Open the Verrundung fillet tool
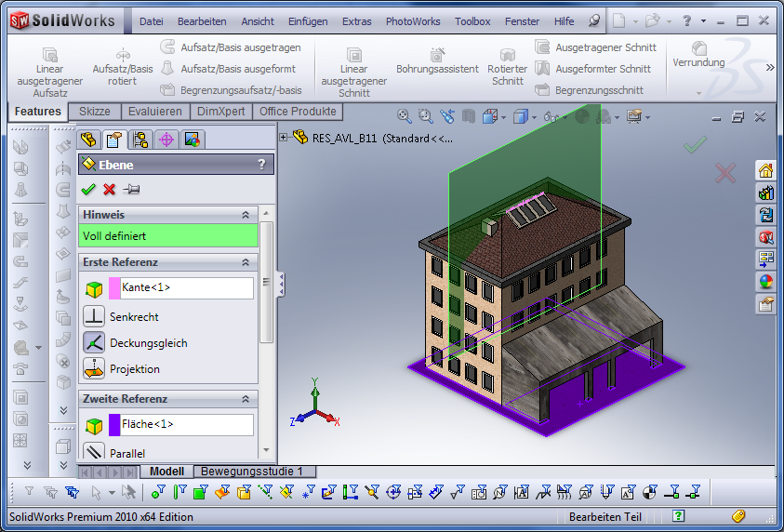This screenshot has width=784, height=532. (698, 55)
